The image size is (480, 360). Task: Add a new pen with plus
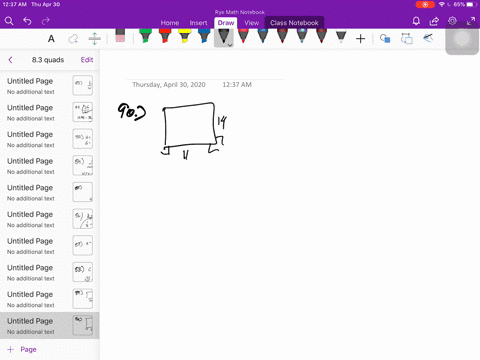point(360,39)
